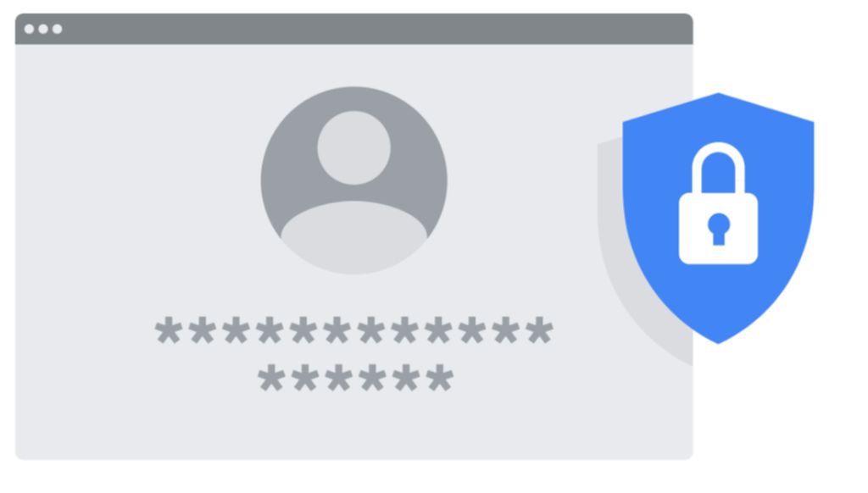Select the white padlock body
The image size is (868, 493).
tap(718, 229)
